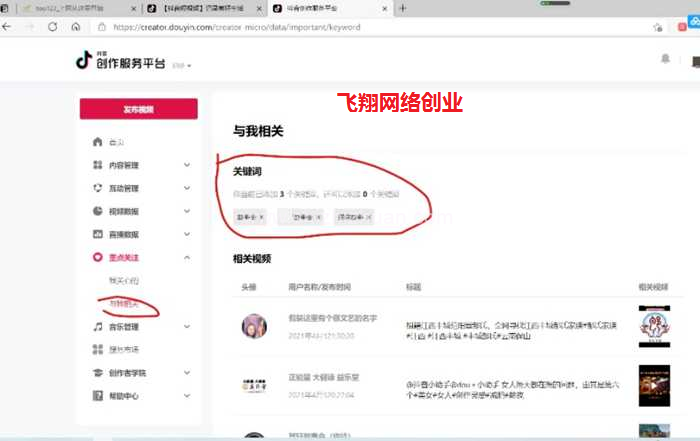Expand the 内容管理 menu chevron
Screen dimensions: 700x441
click(187, 165)
